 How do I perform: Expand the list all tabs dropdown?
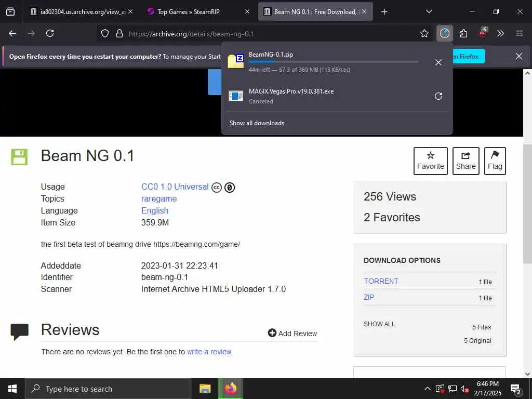pyautogui.click(x=429, y=11)
